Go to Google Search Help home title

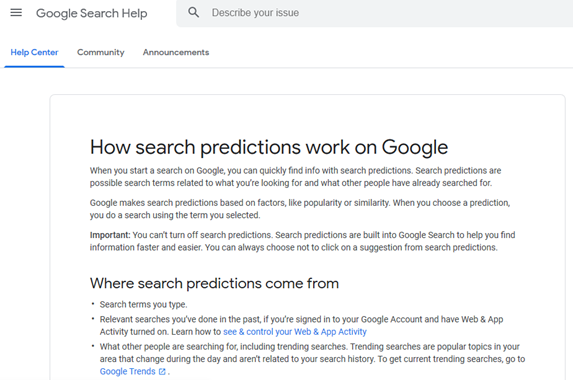tap(91, 13)
